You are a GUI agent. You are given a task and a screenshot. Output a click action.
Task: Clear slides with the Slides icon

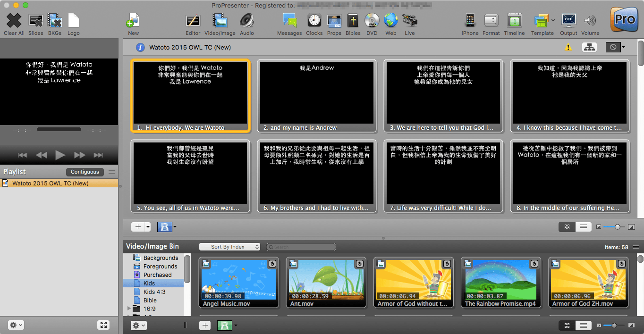(x=36, y=21)
